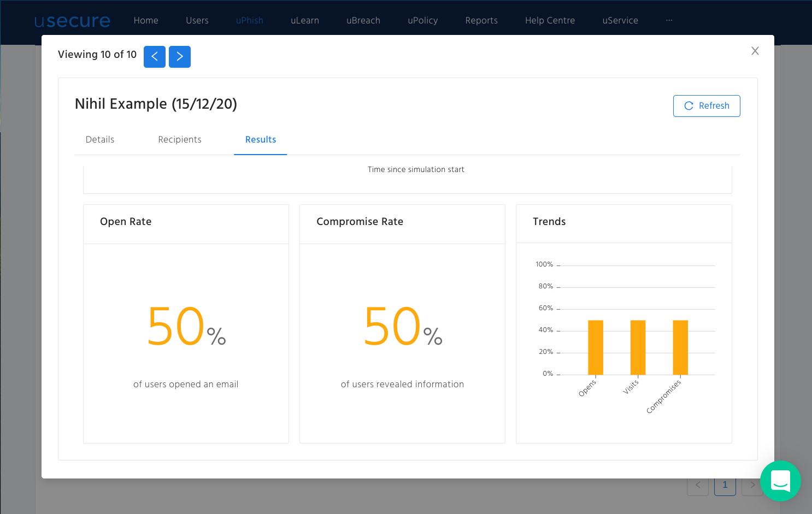
Task: Click the usecure logo
Action: coord(72,21)
